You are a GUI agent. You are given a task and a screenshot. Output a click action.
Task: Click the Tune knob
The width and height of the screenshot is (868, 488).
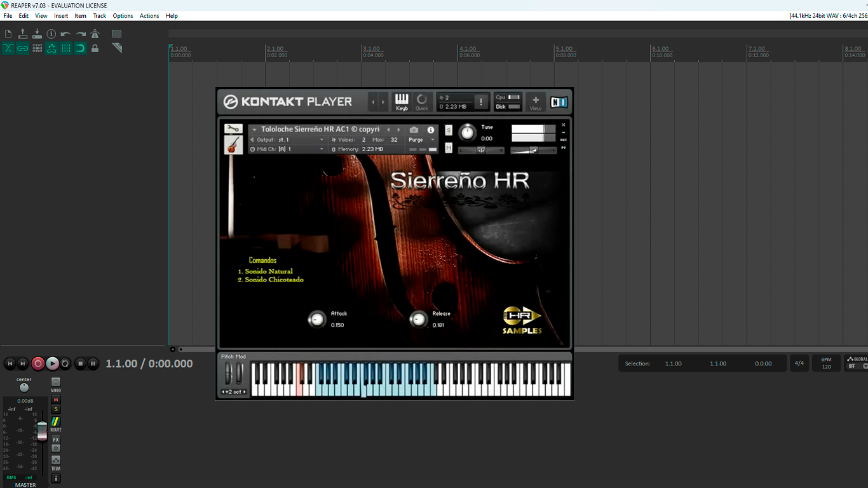(467, 132)
